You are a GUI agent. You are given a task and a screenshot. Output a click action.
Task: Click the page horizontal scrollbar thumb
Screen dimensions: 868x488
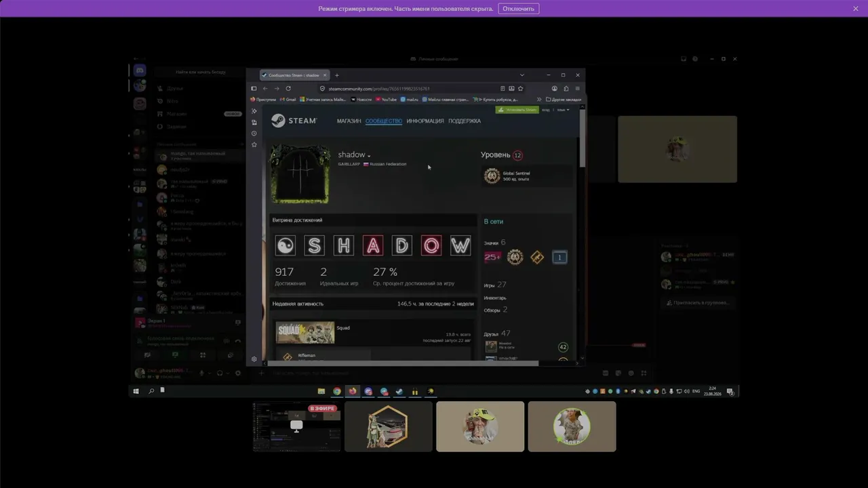403,363
